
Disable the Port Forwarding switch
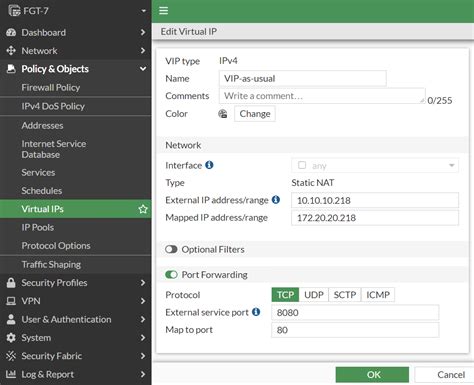tap(171, 275)
